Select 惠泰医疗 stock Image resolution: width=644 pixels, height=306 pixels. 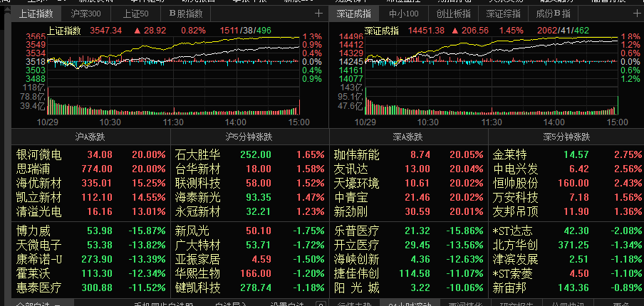90,287
